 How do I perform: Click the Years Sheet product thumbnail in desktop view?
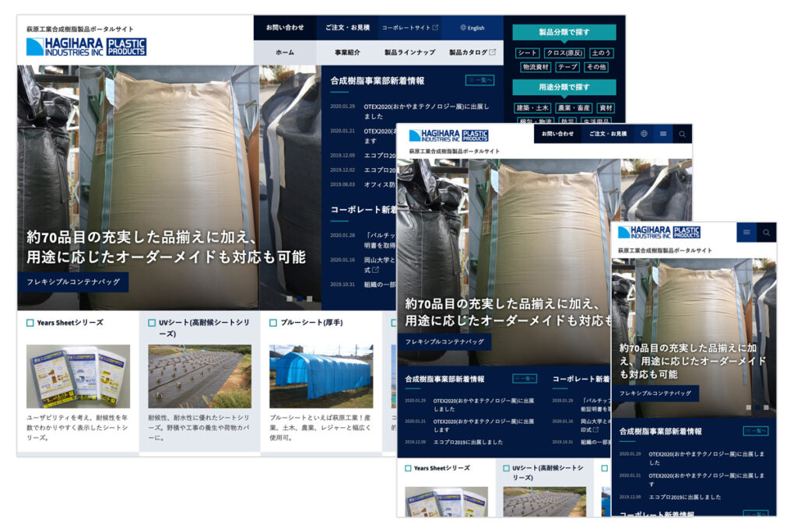click(78, 376)
